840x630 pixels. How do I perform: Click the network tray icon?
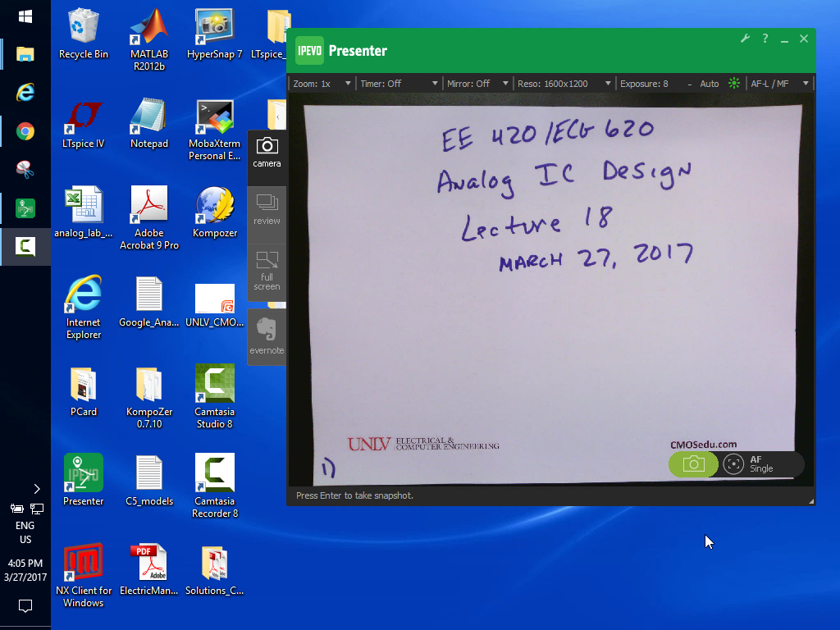click(36, 509)
